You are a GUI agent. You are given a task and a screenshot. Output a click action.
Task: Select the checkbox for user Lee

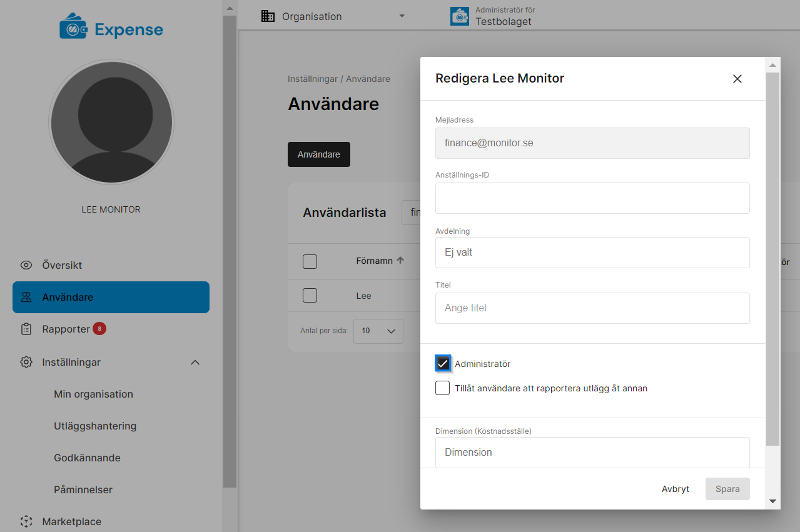click(310, 296)
